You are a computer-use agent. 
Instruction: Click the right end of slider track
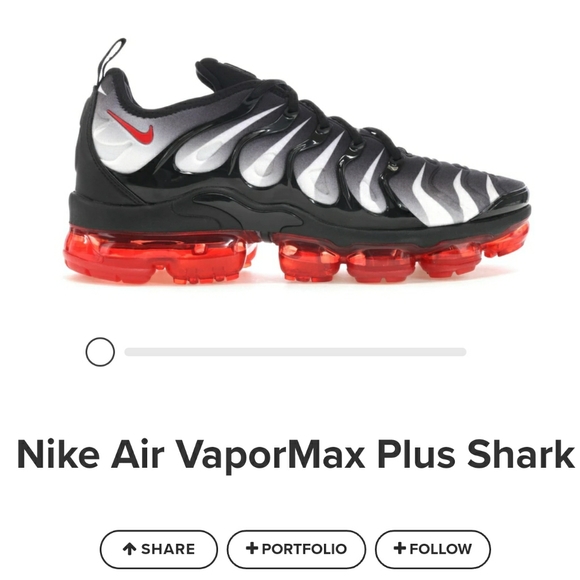[461, 352]
